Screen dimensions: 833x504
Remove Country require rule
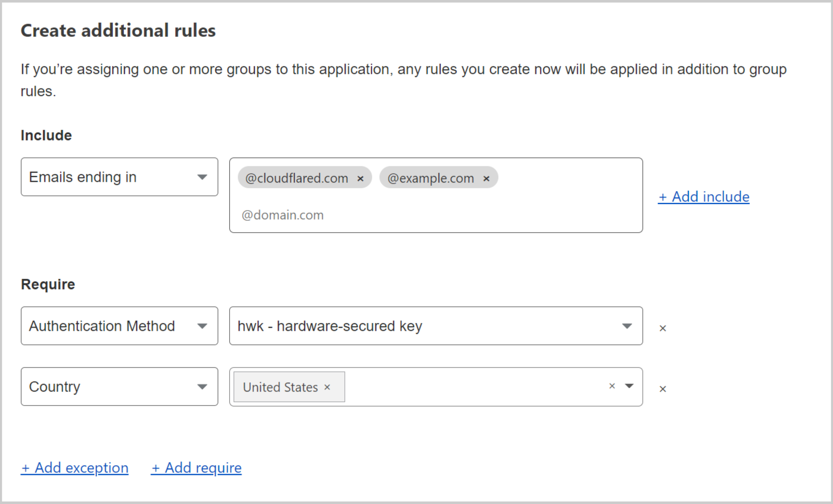click(663, 387)
